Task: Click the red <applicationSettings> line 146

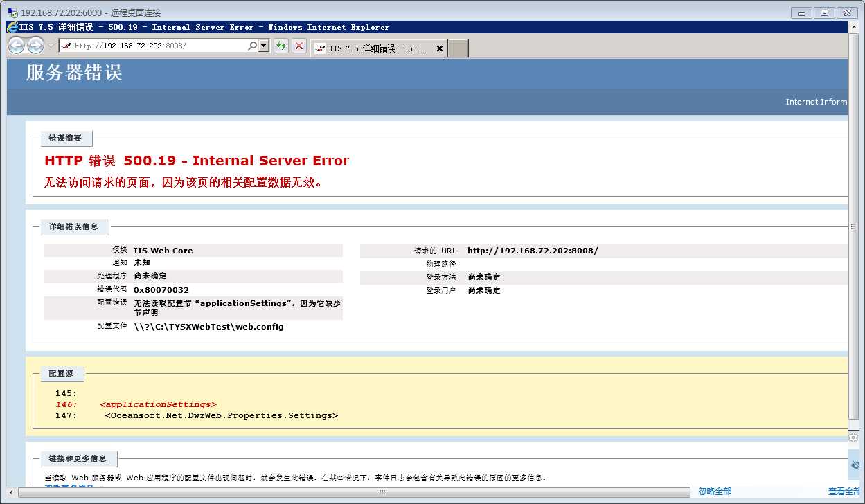Action: [158, 404]
